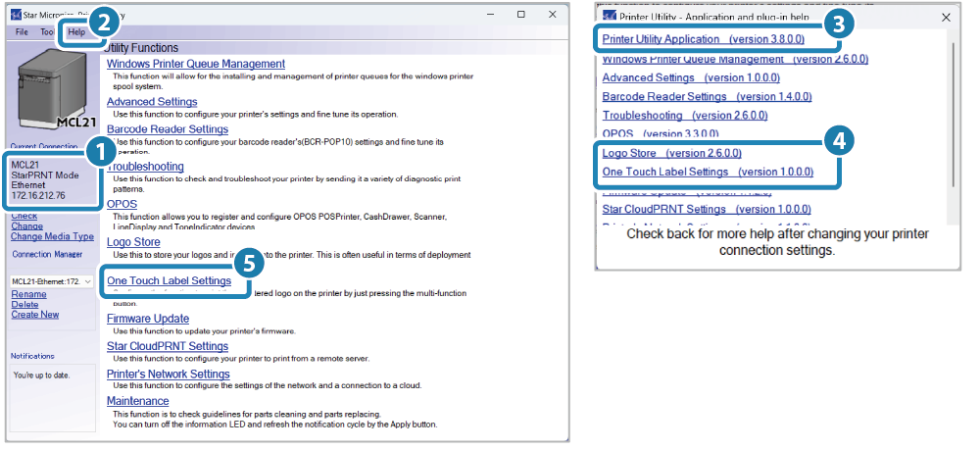Image resolution: width=980 pixels, height=450 pixels.
Task: Open Barcode Reader Settings version 1.4.0.0 help
Action: [707, 97]
